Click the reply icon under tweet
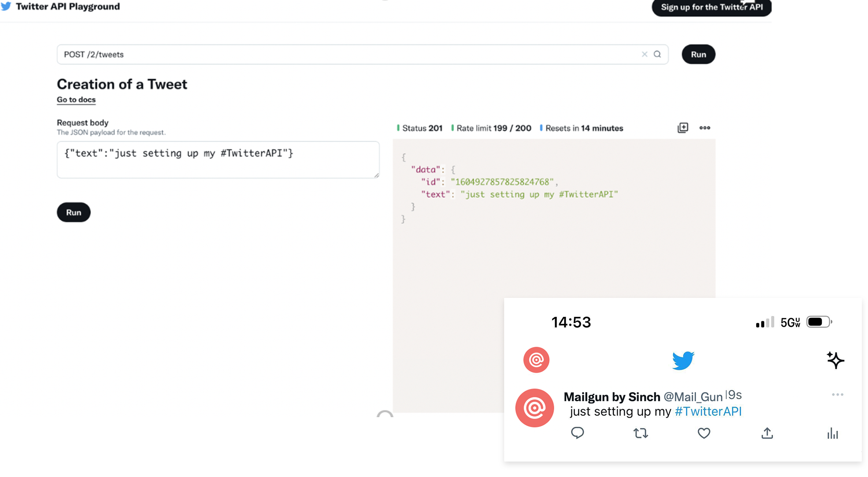 pyautogui.click(x=577, y=433)
